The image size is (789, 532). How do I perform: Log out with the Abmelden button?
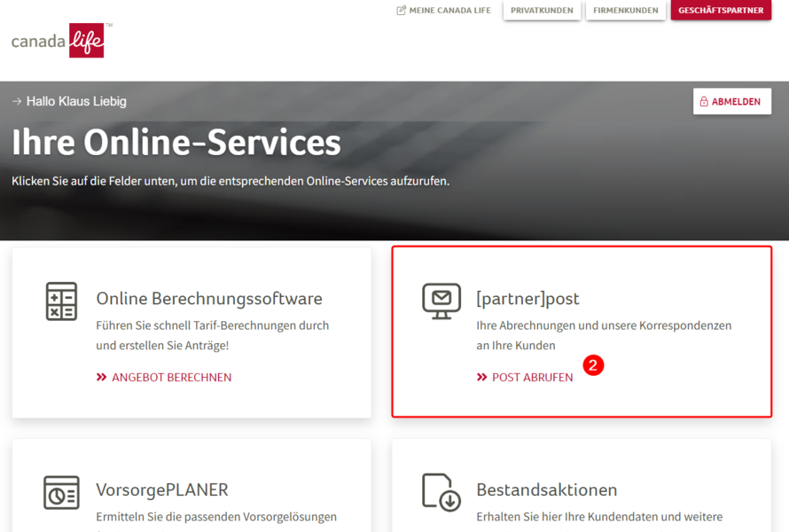click(732, 101)
